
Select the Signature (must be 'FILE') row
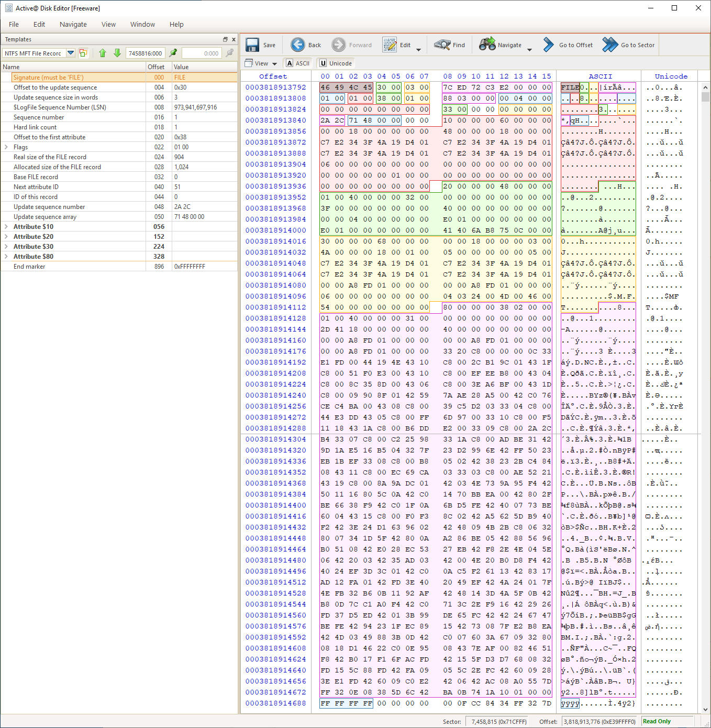coord(119,78)
